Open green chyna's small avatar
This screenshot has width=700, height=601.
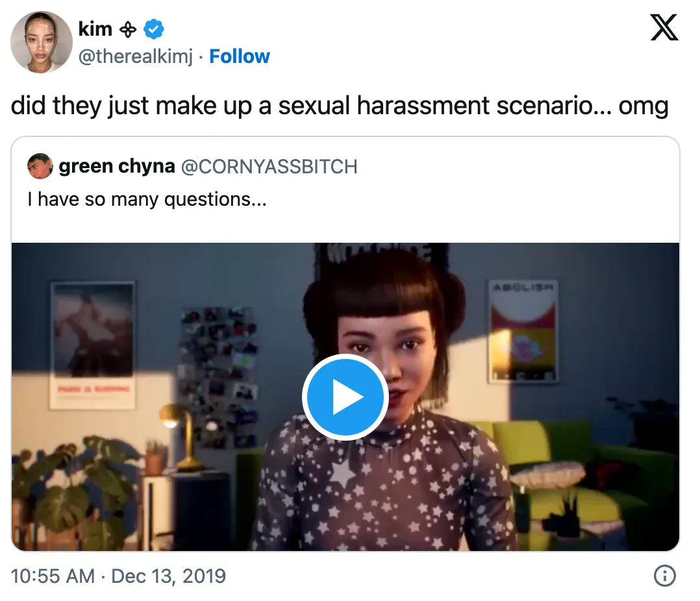click(x=40, y=166)
